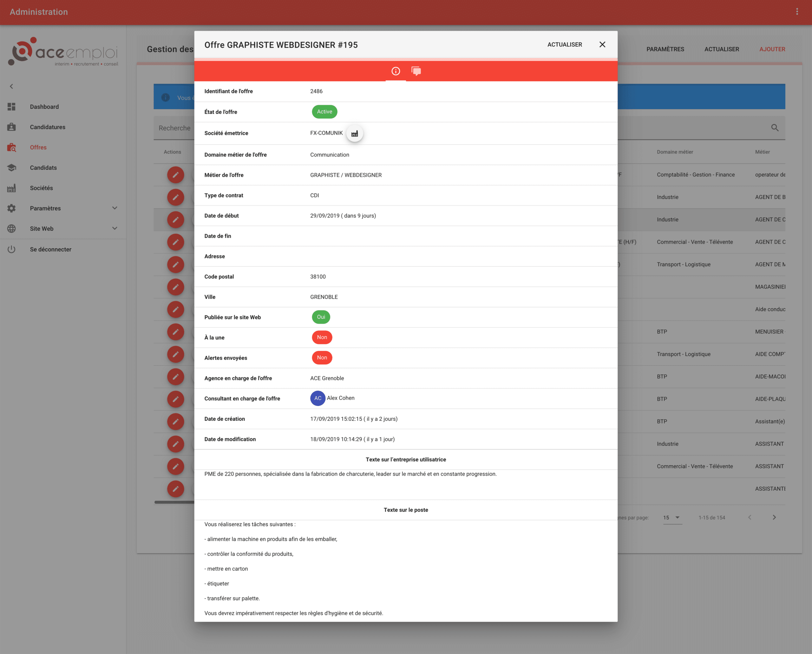Click the search magnifier icon
The image size is (812, 654).
tap(775, 128)
